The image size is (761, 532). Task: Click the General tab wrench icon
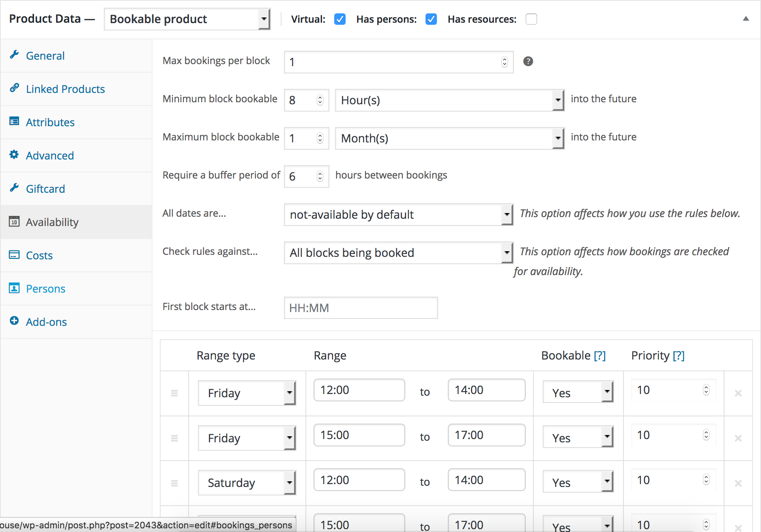click(14, 54)
